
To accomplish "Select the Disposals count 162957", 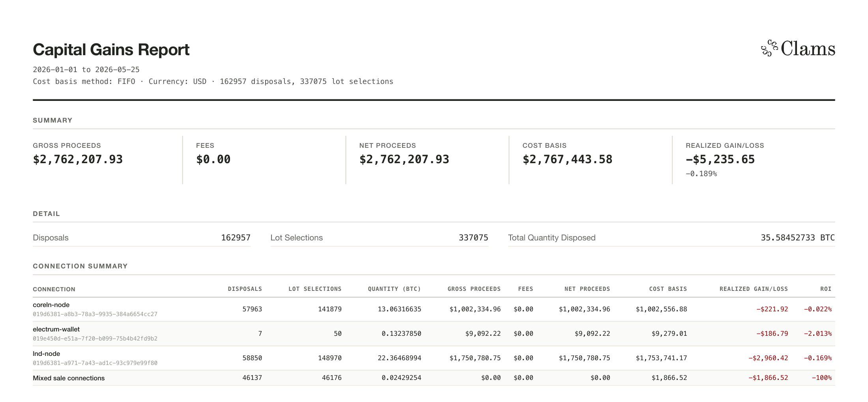I will tap(236, 238).
